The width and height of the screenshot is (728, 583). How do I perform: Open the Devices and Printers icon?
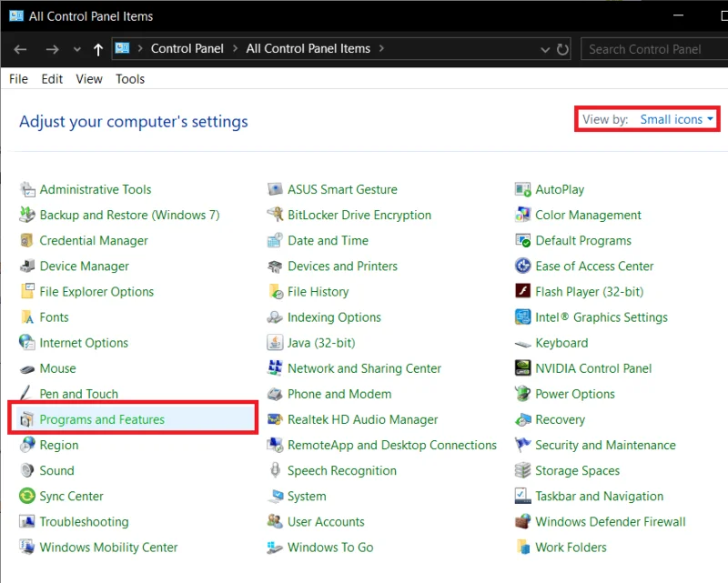[275, 266]
